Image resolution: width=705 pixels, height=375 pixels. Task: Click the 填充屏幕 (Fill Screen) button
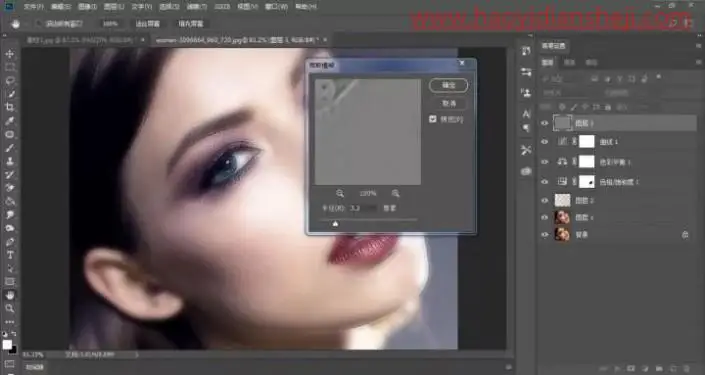pos(191,23)
